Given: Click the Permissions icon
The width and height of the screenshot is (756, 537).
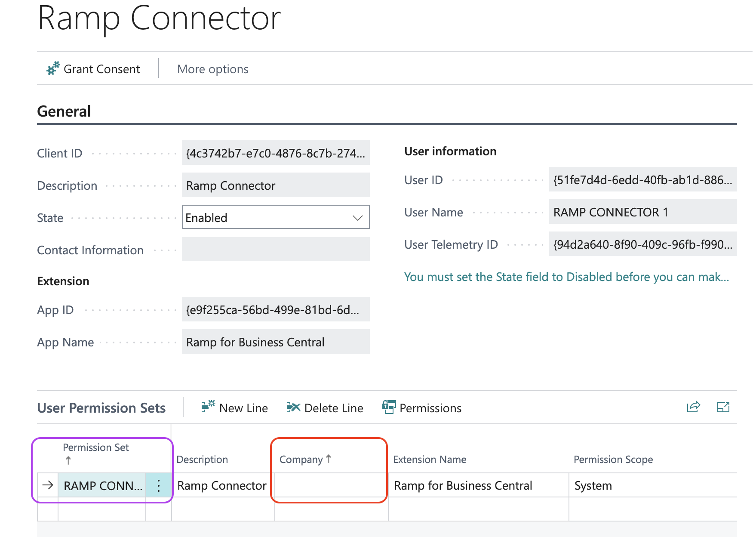Looking at the screenshot, I should coord(389,407).
